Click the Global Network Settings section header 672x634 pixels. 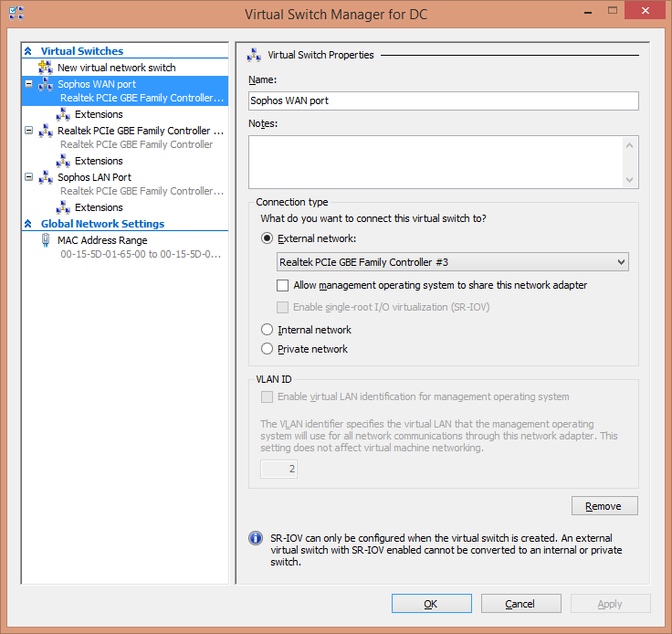tap(102, 224)
